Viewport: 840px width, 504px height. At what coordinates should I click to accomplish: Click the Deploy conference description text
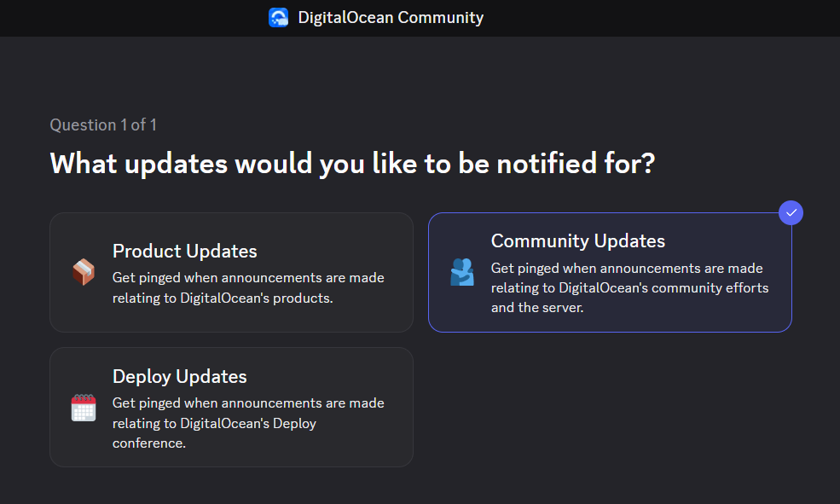tap(248, 425)
